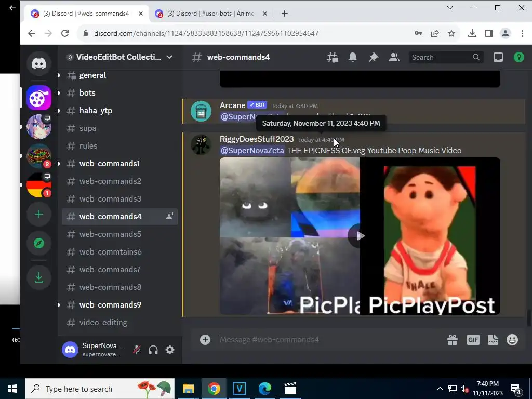Click the password key icon in address bar
This screenshot has width=532, height=399.
(x=418, y=33)
